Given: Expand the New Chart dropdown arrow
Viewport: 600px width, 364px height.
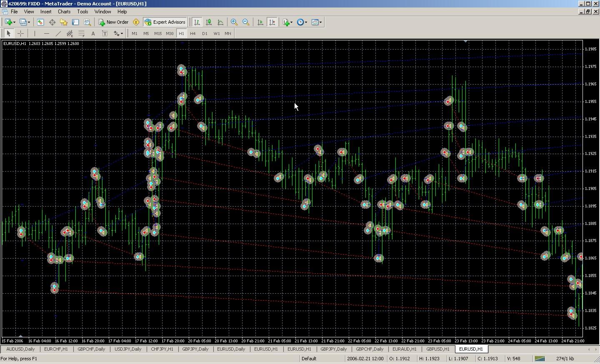Looking at the screenshot, I should 14,22.
